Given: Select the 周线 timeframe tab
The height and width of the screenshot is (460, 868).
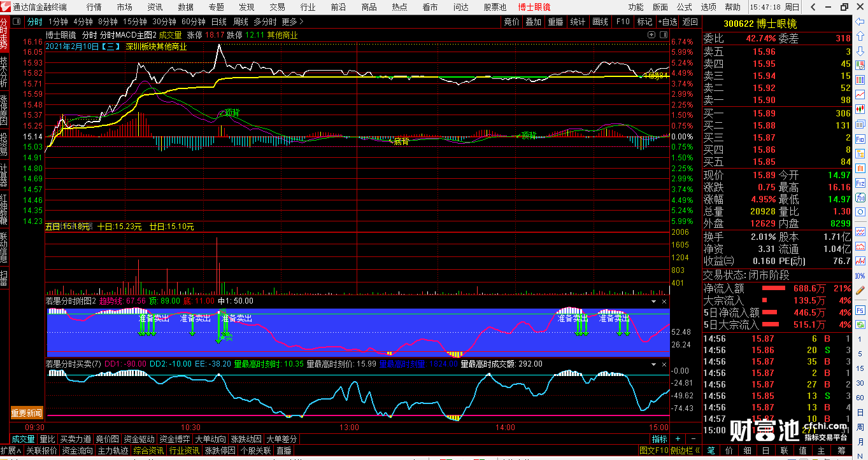Looking at the screenshot, I should [x=240, y=22].
